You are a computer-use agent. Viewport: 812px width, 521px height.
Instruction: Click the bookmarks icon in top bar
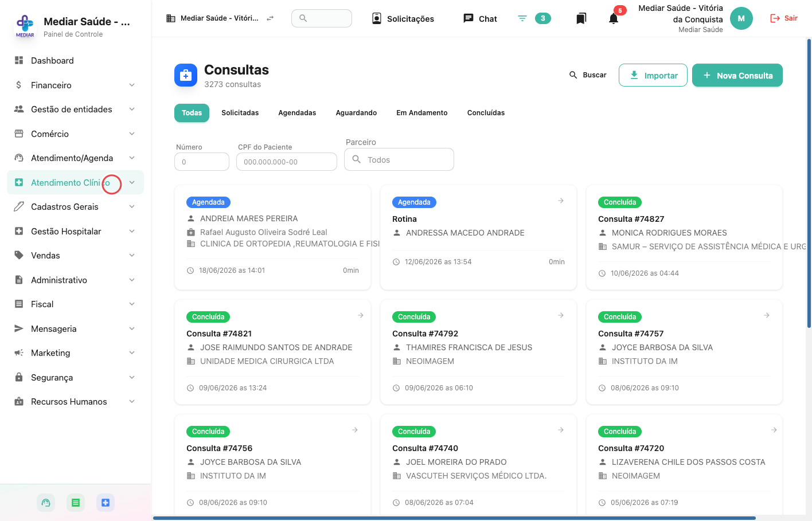tap(581, 18)
